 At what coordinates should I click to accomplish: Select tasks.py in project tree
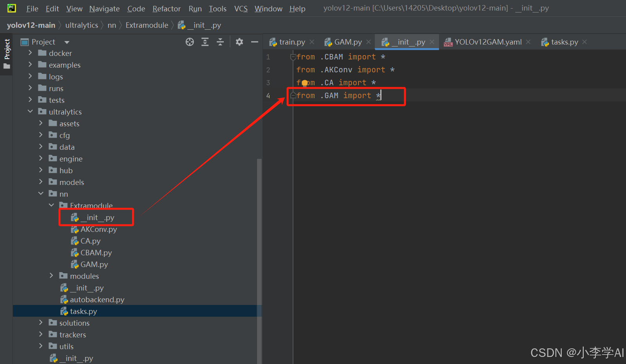[x=79, y=311]
